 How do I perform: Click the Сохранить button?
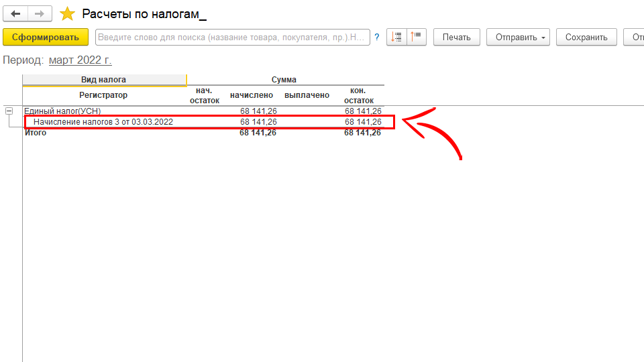pyautogui.click(x=586, y=38)
